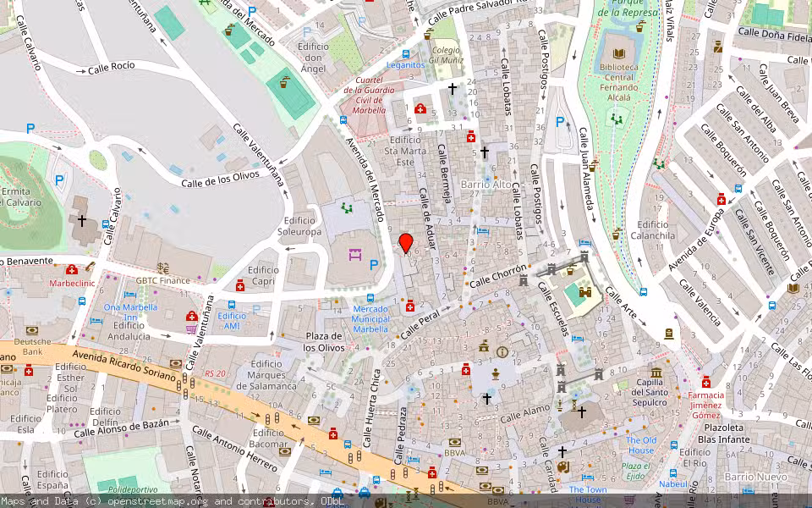This screenshot has width=812, height=508.
Task: Select the Calle Alonso de Bazán label
Action: (x=121, y=428)
